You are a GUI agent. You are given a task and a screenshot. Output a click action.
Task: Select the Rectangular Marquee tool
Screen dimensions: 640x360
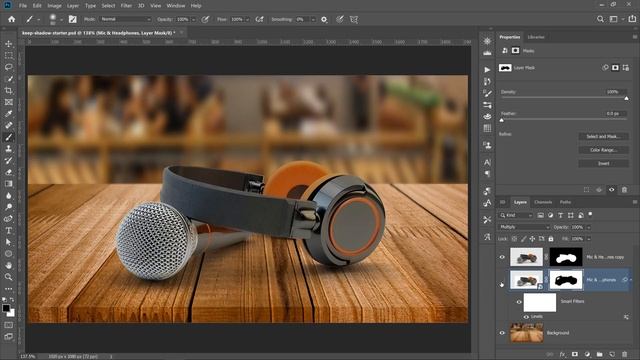(9, 55)
